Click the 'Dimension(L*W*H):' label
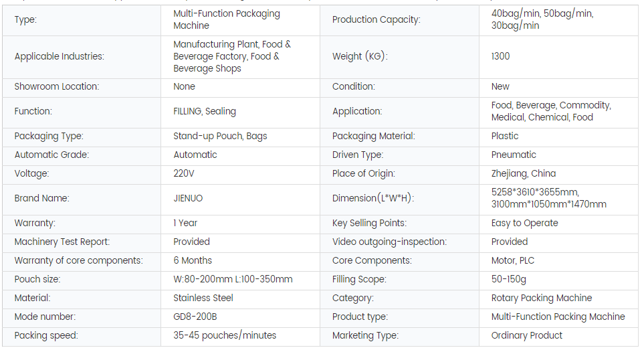The width and height of the screenshot is (644, 352). [373, 198]
